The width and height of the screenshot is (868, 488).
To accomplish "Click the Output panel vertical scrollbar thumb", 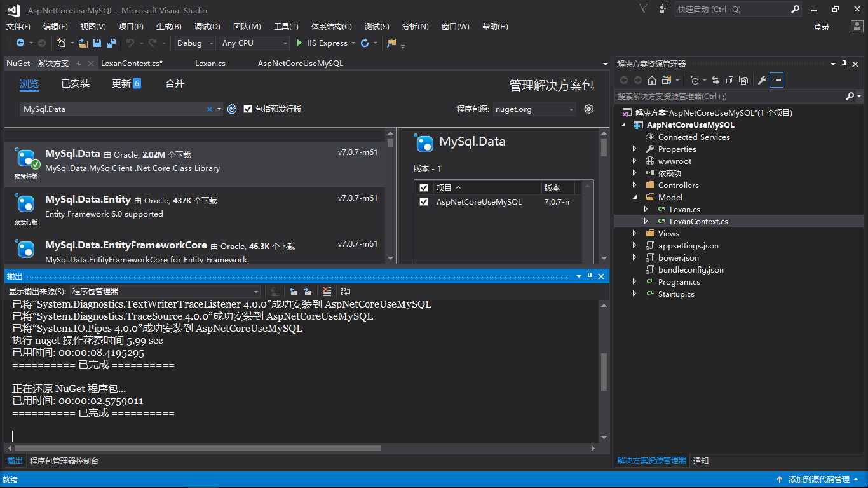I will pos(604,372).
